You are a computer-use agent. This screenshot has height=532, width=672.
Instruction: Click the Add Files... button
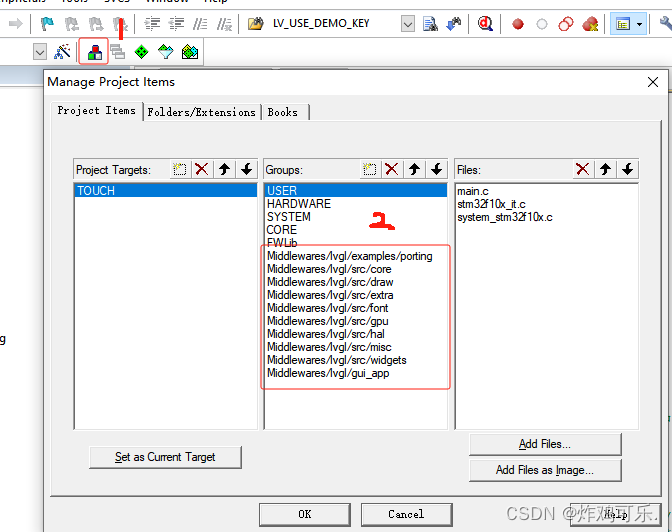545,444
